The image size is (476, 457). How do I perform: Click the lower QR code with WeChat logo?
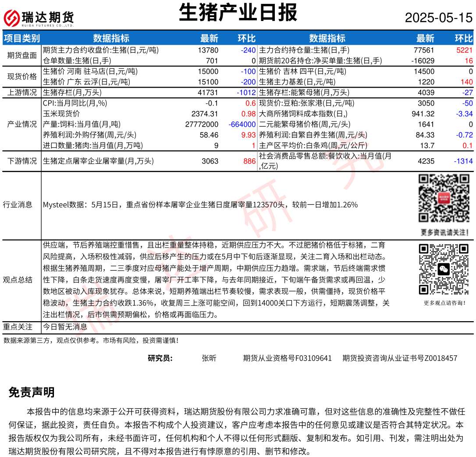[x=444, y=269]
